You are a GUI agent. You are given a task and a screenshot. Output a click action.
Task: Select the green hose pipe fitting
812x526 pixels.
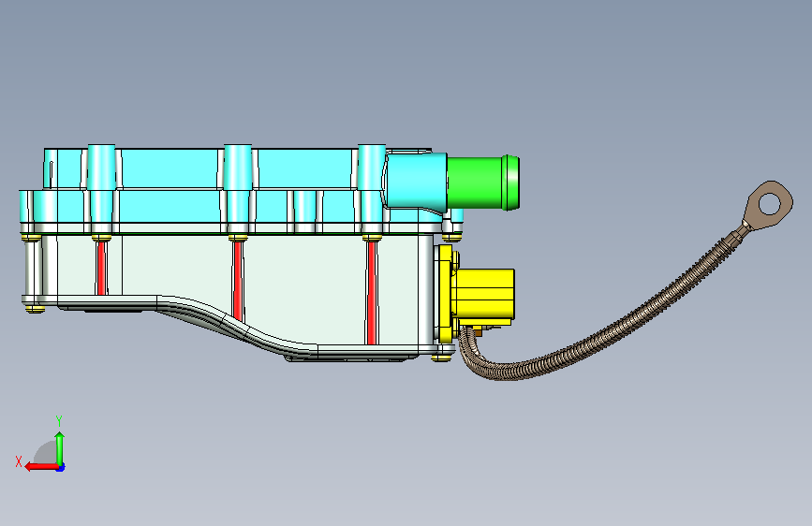483,183
